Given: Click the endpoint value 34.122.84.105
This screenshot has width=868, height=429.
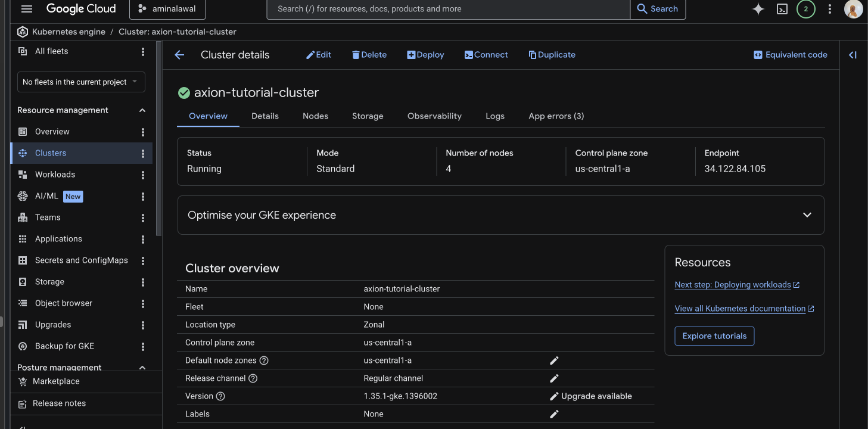Looking at the screenshot, I should [735, 169].
